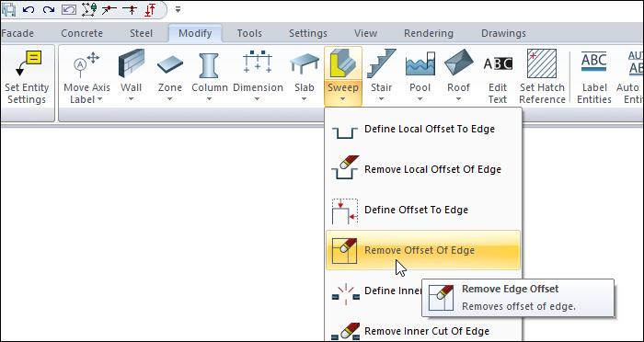This screenshot has height=342, width=644.
Task: Click the Stair tool icon
Action: point(382,63)
